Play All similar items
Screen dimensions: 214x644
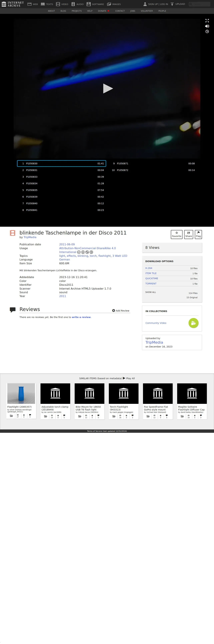[x=129, y=379]
